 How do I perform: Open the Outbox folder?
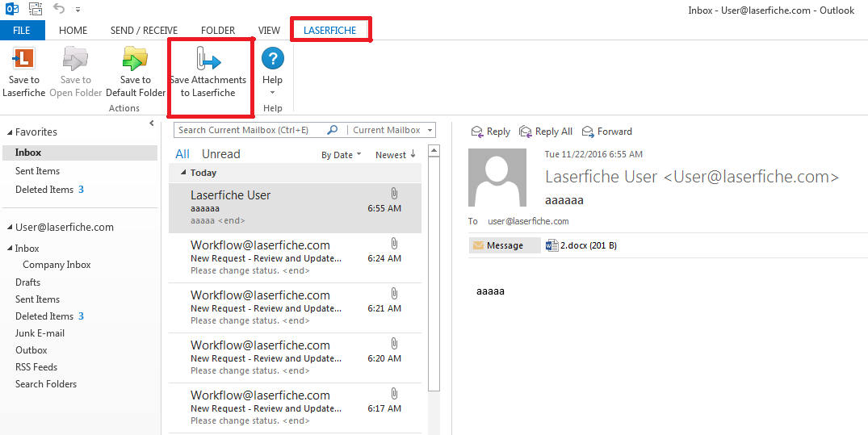coord(31,350)
